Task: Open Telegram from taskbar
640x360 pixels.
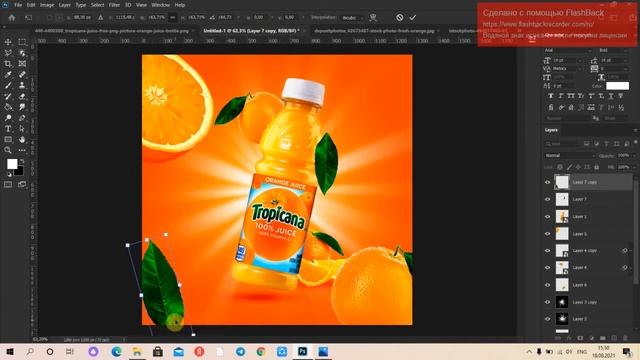Action: (x=240, y=351)
